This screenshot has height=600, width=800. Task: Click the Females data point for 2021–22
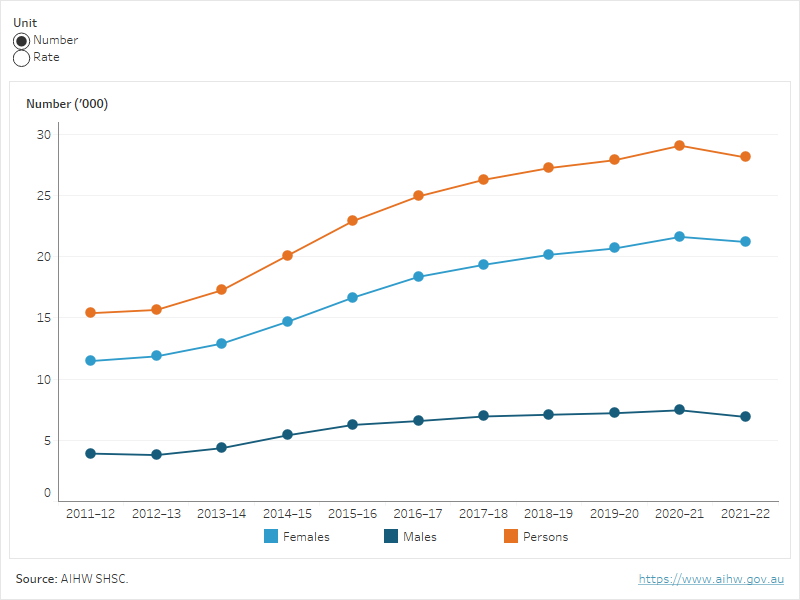[x=745, y=242]
